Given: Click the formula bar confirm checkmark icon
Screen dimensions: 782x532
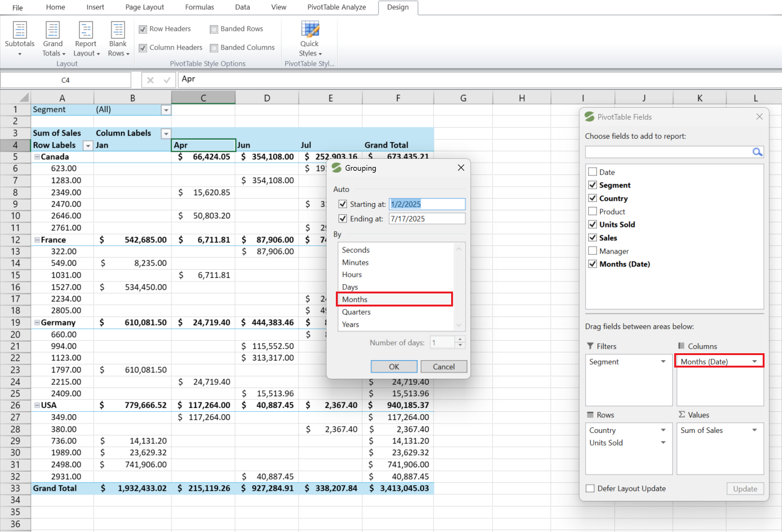Looking at the screenshot, I should [167, 80].
